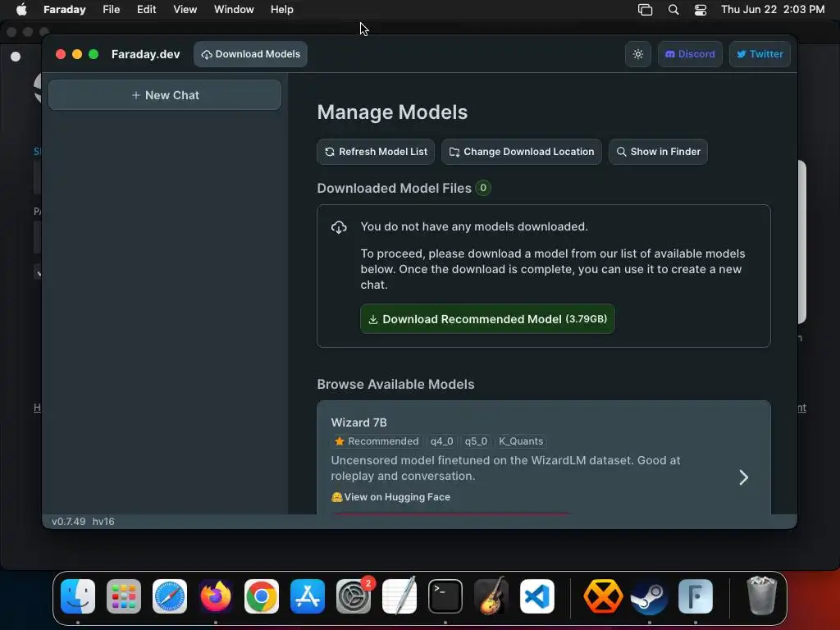This screenshot has width=840, height=630.
Task: Start a New Chat
Action: coord(165,95)
